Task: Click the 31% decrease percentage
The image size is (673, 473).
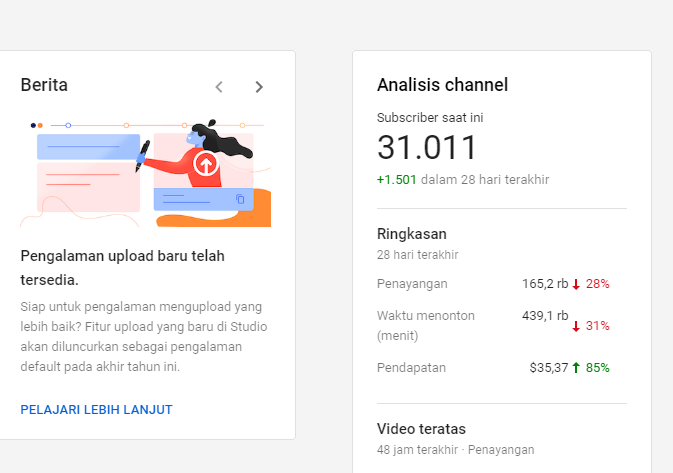Action: [x=597, y=326]
